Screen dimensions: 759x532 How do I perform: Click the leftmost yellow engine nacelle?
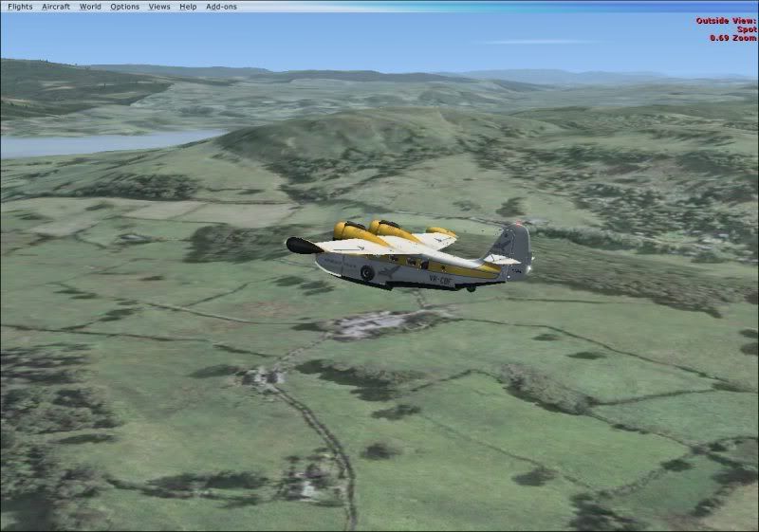[x=348, y=230]
